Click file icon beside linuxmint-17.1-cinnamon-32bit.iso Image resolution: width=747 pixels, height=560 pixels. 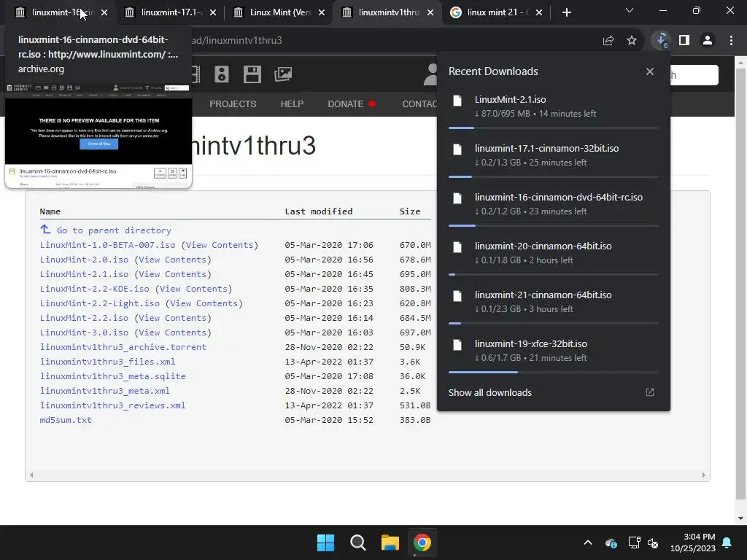click(x=457, y=149)
